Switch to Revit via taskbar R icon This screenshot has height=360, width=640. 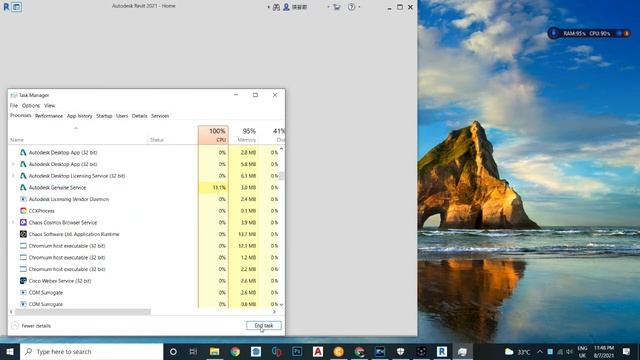click(442, 351)
